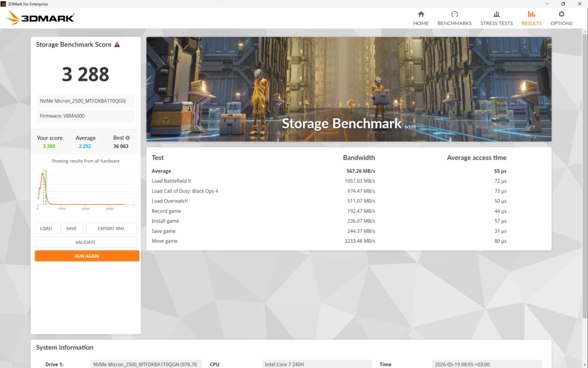This screenshot has width=588, height=368.
Task: Click Average score value 2 292
Action: pyautogui.click(x=85, y=146)
